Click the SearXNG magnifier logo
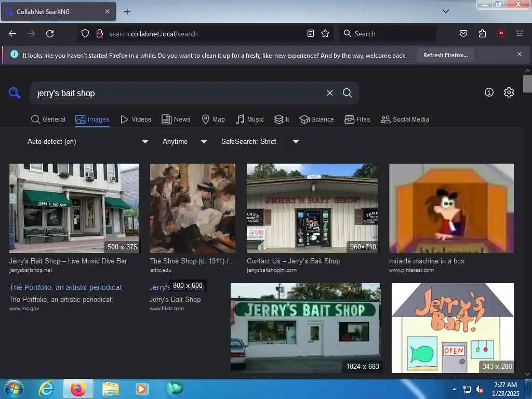Screen dimensions: 532x399 [15, 92]
